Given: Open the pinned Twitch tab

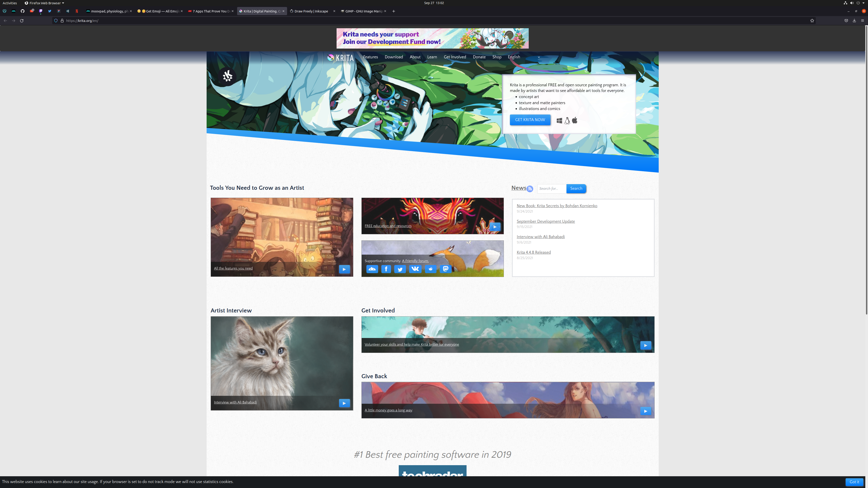Looking at the screenshot, I should coord(41,11).
